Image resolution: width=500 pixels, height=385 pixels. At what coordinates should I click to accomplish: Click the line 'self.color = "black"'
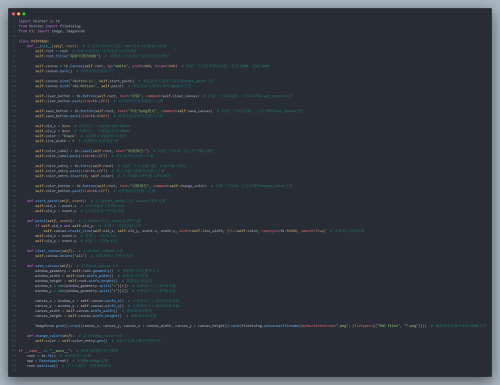click(80, 136)
